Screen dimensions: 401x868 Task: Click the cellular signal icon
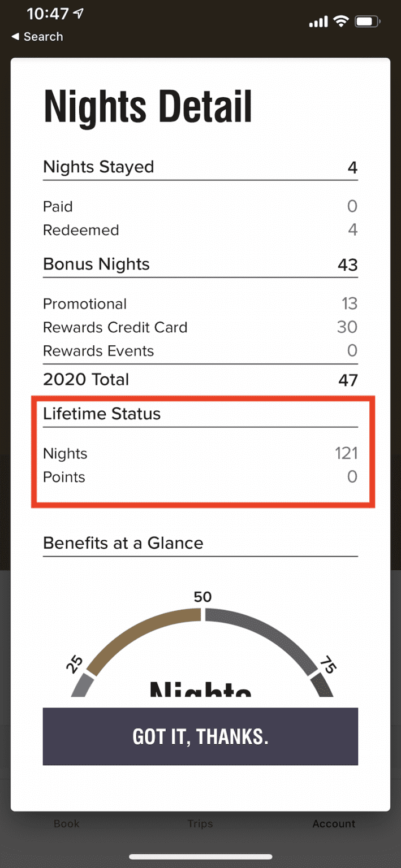click(x=317, y=20)
